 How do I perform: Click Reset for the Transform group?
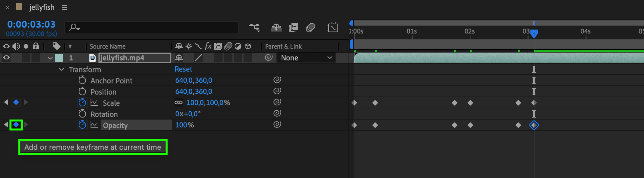pyautogui.click(x=183, y=69)
